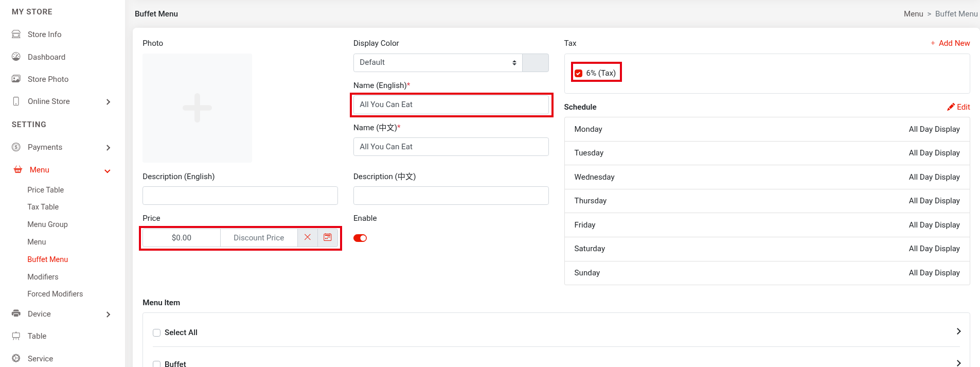980x367 pixels.
Task: Click Buffet Menu breadcrumb
Action: [956, 14]
